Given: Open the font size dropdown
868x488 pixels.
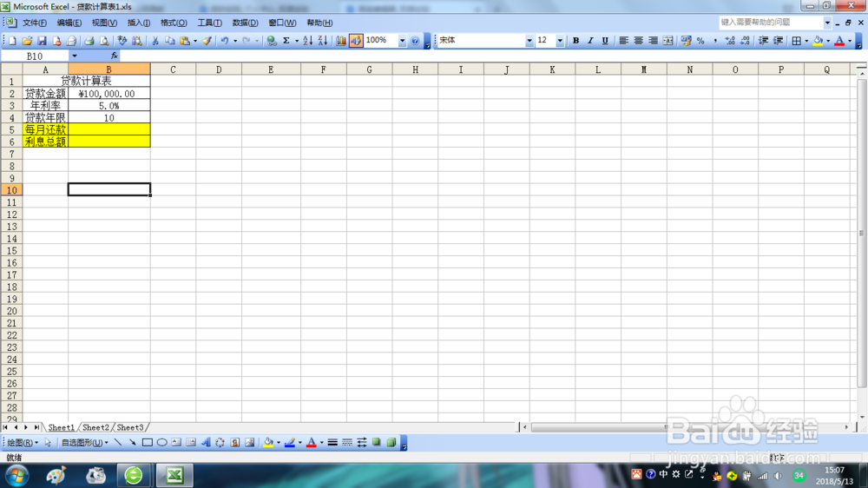Looking at the screenshot, I should (x=560, y=41).
